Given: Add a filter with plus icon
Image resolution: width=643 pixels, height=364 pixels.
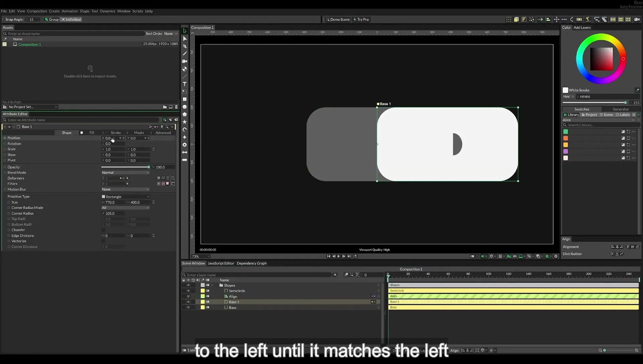Looking at the screenshot, I should tap(127, 184).
